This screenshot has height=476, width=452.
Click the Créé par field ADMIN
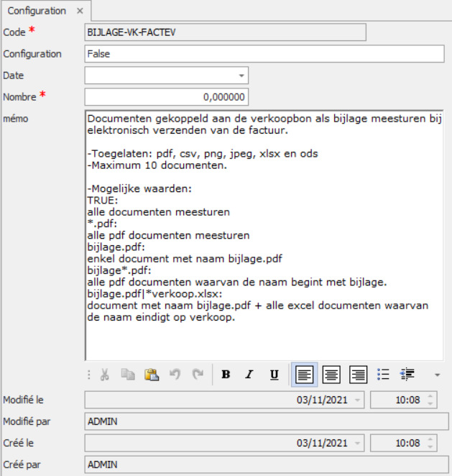tap(267, 464)
